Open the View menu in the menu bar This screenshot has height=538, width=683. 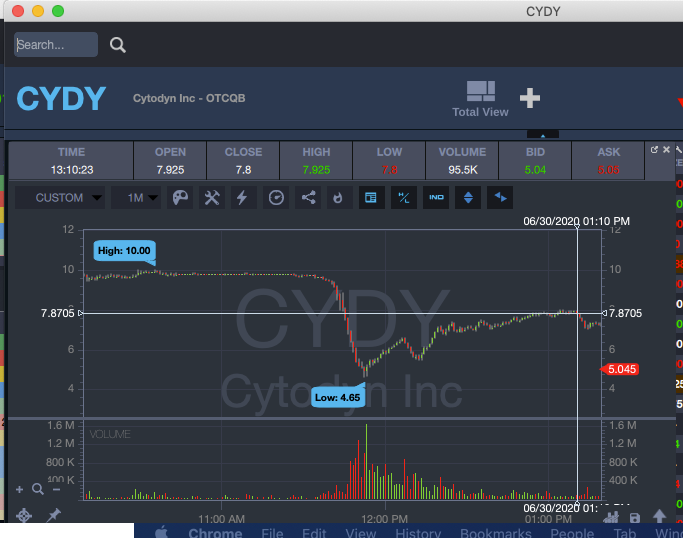[361, 533]
